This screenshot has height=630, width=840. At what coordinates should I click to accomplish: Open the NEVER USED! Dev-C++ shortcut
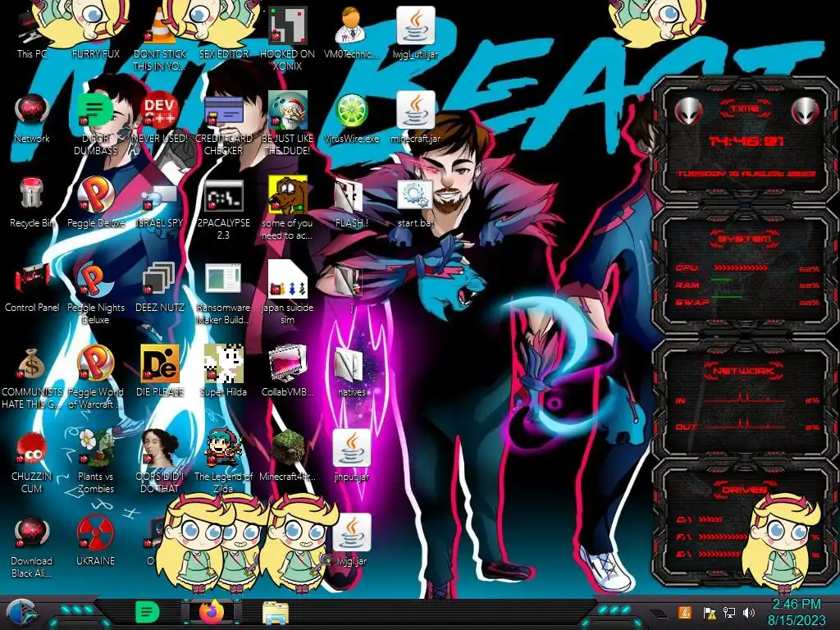(160, 118)
